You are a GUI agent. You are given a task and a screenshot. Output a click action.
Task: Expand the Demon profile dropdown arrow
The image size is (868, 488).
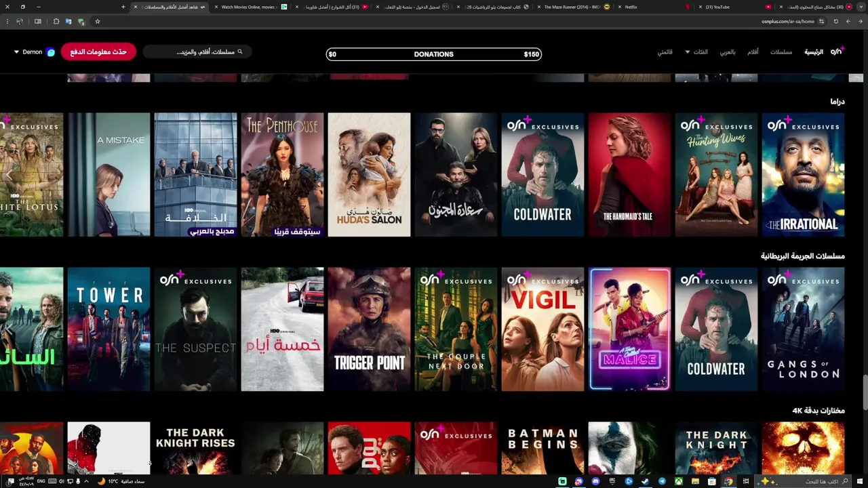pos(17,52)
